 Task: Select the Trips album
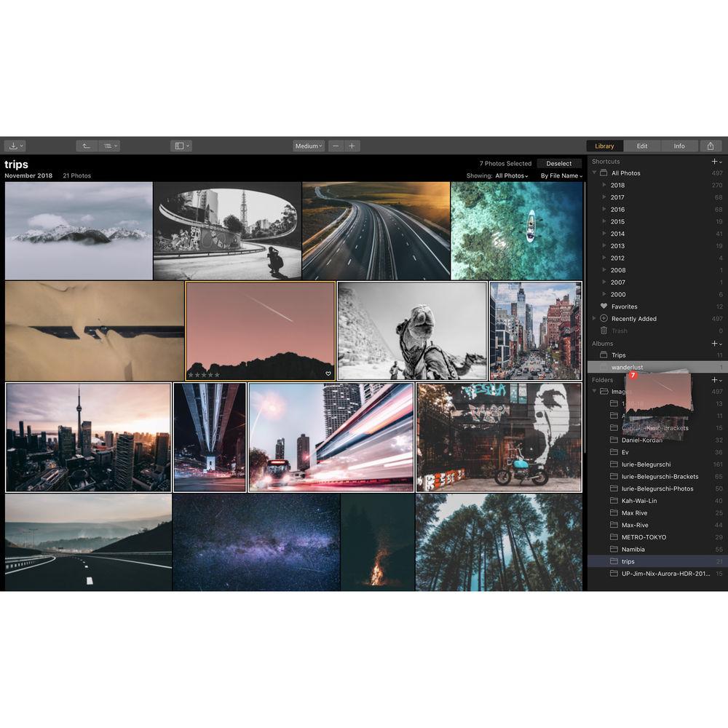620,355
